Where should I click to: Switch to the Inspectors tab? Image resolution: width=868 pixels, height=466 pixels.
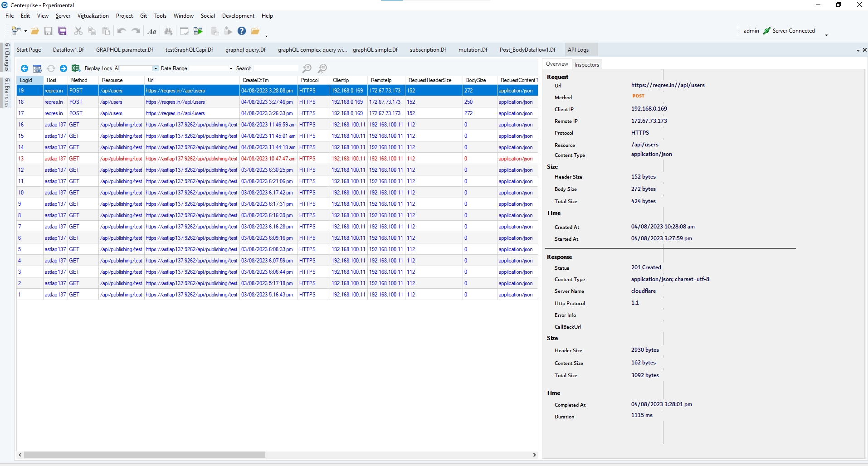click(x=586, y=65)
